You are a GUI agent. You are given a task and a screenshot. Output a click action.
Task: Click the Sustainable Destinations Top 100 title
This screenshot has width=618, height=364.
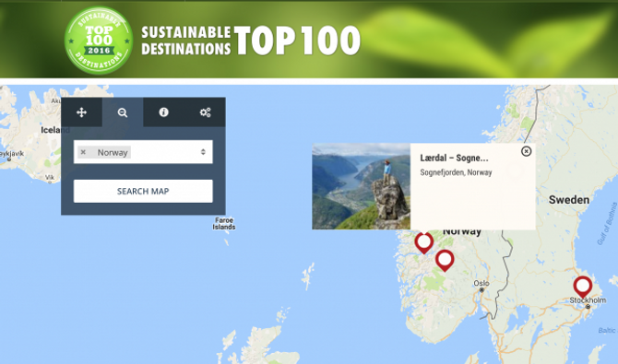251,41
